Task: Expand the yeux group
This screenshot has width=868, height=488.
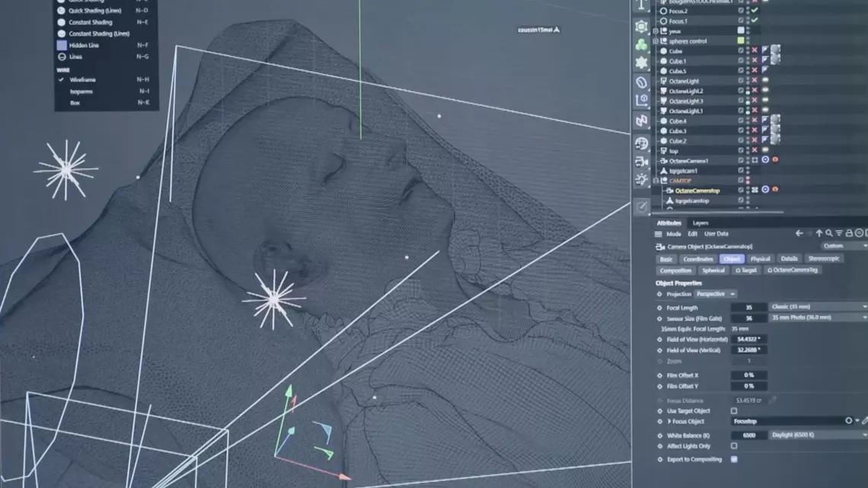Action: click(656, 31)
